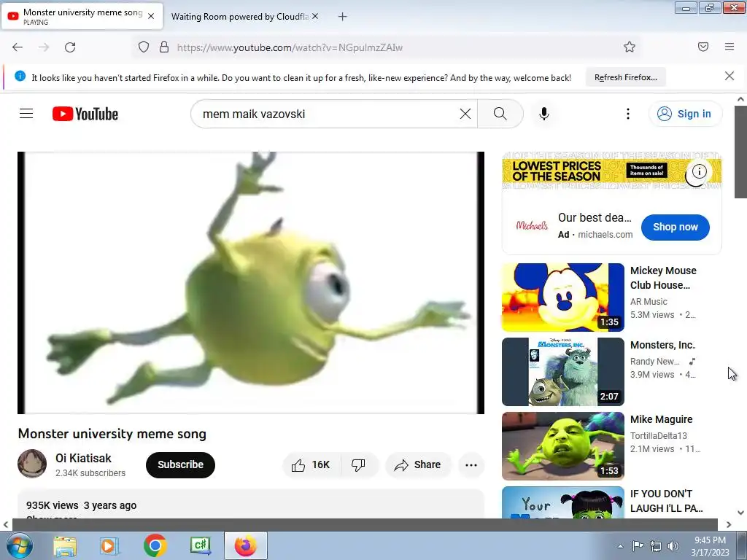This screenshot has height=560, width=747.
Task: Open the network tray icon
Action: [656, 546]
